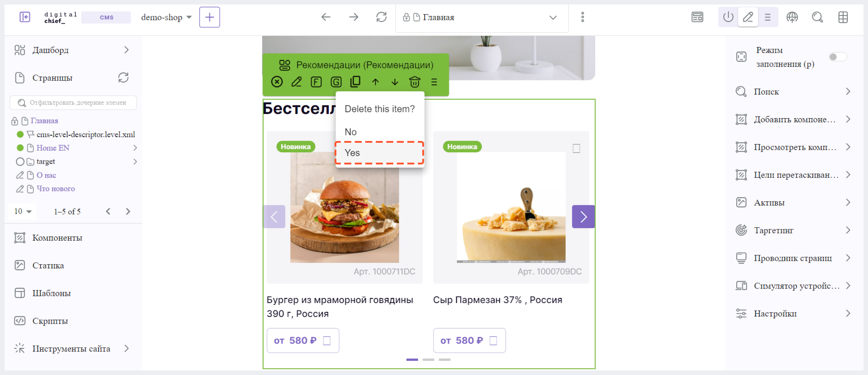Image resolution: width=868 pixels, height=375 pixels.
Task: Click the move up arrow icon on component
Action: point(376,83)
